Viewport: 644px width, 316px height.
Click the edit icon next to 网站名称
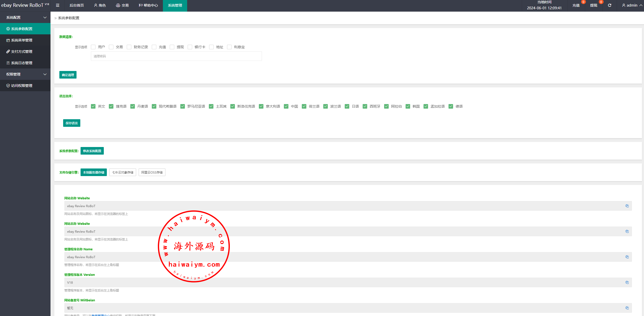pyautogui.click(x=627, y=205)
